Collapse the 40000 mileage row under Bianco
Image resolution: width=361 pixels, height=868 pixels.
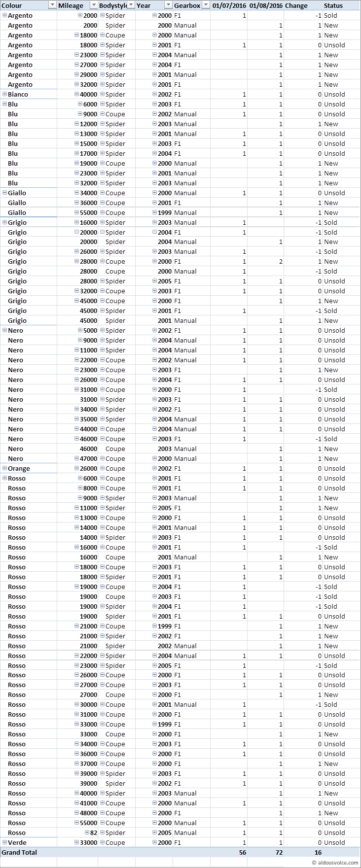click(76, 94)
